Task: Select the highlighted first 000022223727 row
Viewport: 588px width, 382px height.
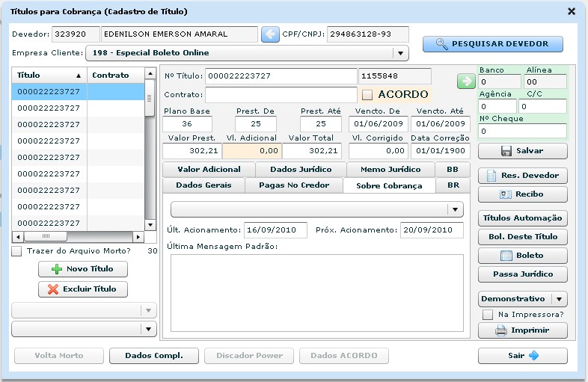Action: 78,92
